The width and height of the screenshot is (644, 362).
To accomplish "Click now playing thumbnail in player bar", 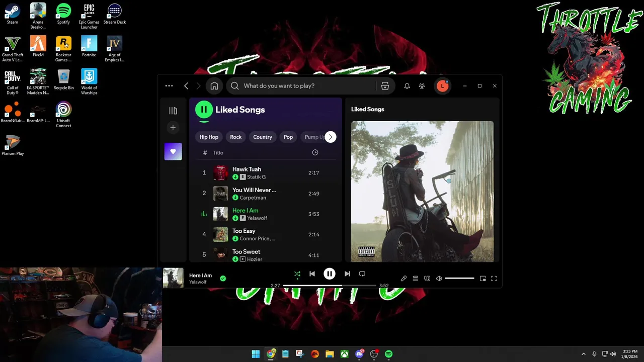I will click(x=173, y=278).
